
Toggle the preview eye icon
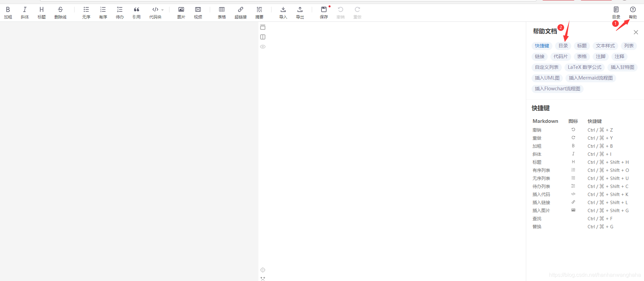tap(263, 47)
